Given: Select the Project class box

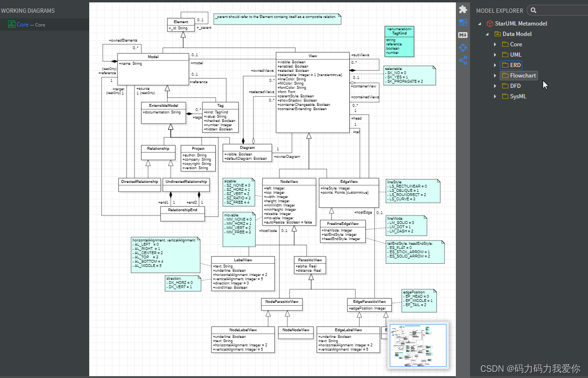Looking at the screenshot, I should tap(198, 158).
